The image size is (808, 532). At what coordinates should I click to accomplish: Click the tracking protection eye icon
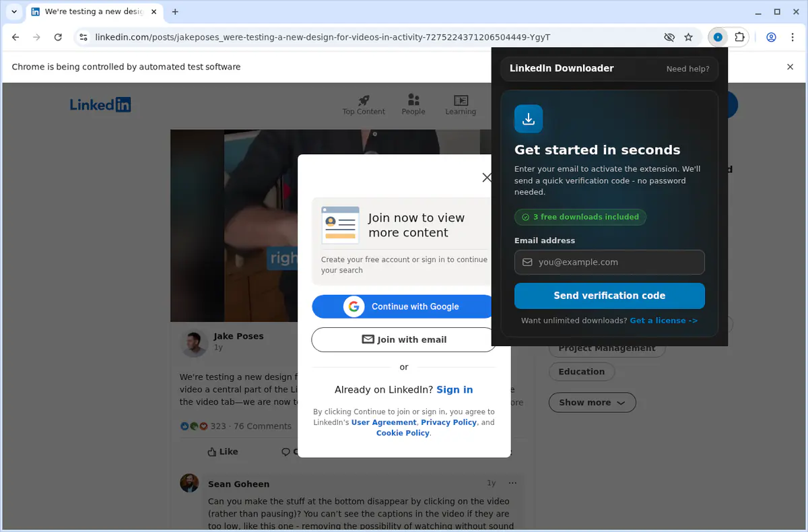coord(669,37)
